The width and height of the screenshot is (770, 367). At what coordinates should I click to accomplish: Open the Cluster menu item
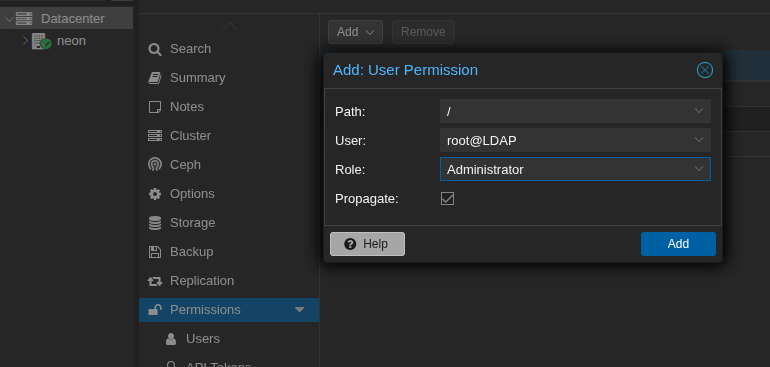pyautogui.click(x=229, y=136)
